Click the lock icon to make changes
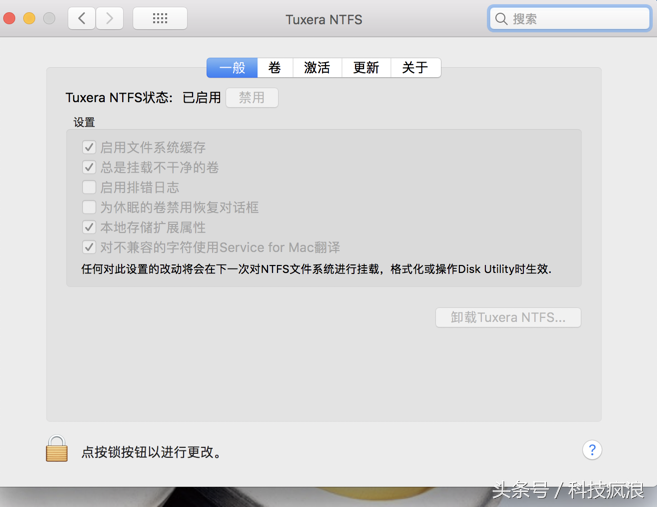 (x=57, y=449)
